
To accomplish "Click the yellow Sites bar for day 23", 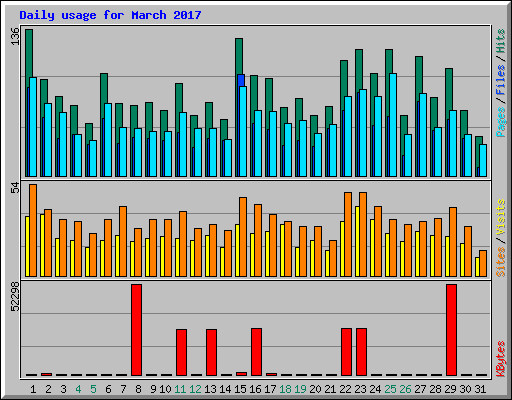I will tap(357, 241).
